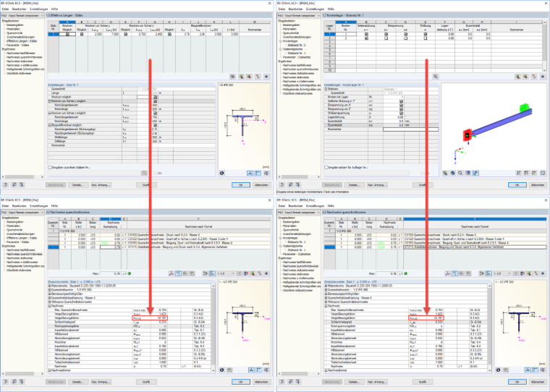
Task: Click the blue eye icon at the toolbar end in the FA3 Nachweise window
Action: (543, 273)
